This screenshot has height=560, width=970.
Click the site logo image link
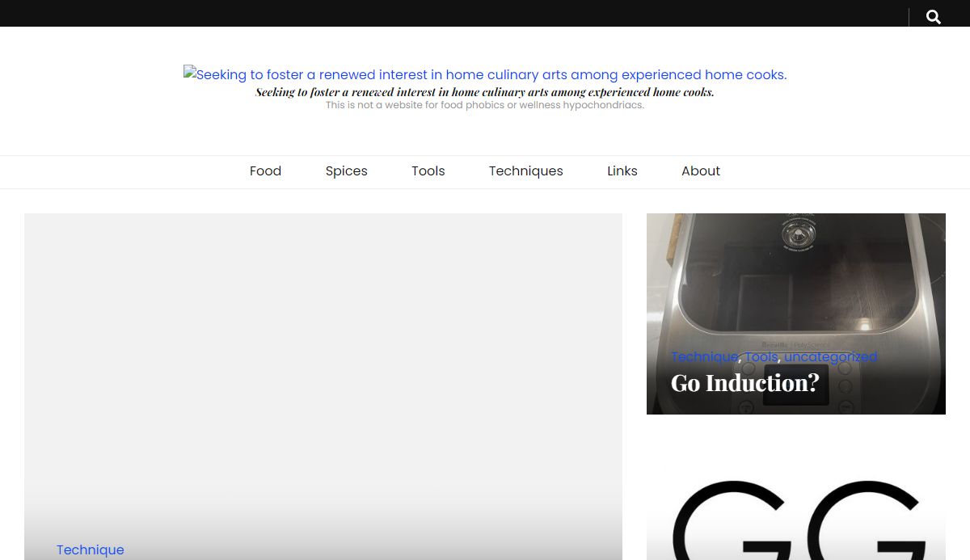[x=485, y=74]
